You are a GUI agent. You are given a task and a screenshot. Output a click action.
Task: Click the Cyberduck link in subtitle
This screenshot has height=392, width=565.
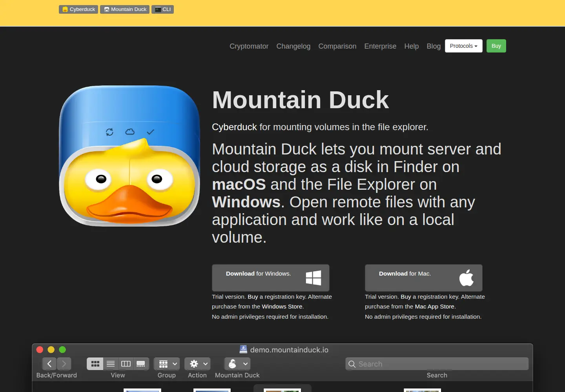pyautogui.click(x=234, y=127)
